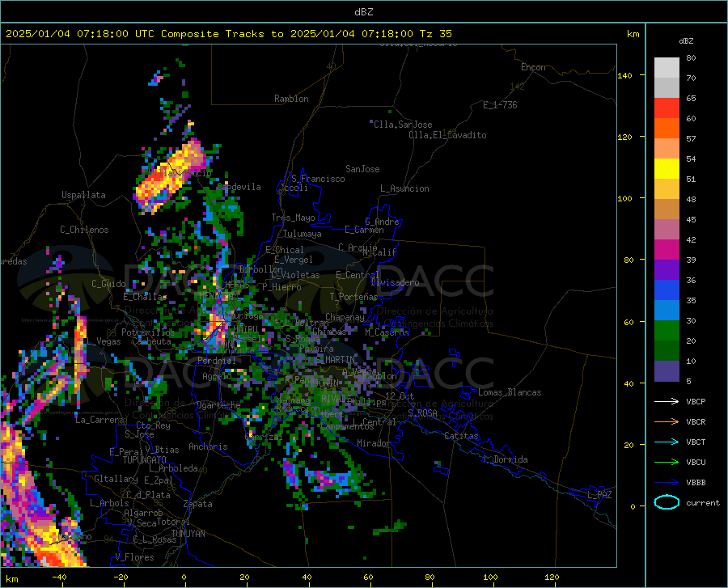This screenshot has width=728, height=588.
Task: Click the strong echo cell near Villavicencio
Action: (171, 176)
